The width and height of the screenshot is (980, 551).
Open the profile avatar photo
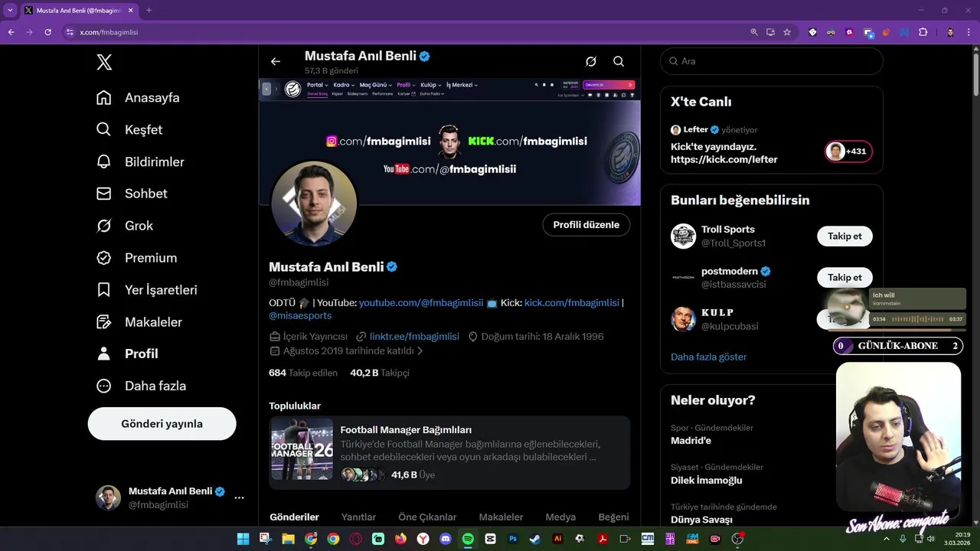point(314,204)
